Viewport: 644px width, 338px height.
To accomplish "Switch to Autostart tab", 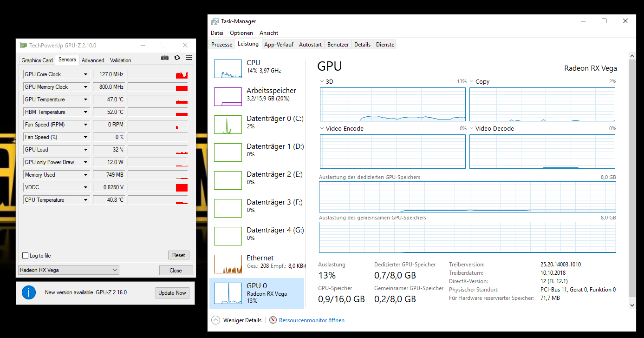I will [x=310, y=45].
